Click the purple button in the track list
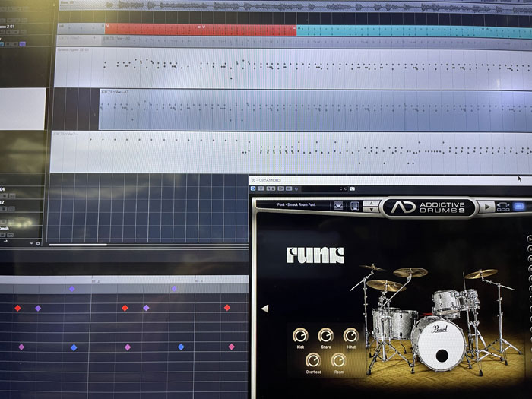 pyautogui.click(x=22, y=44)
